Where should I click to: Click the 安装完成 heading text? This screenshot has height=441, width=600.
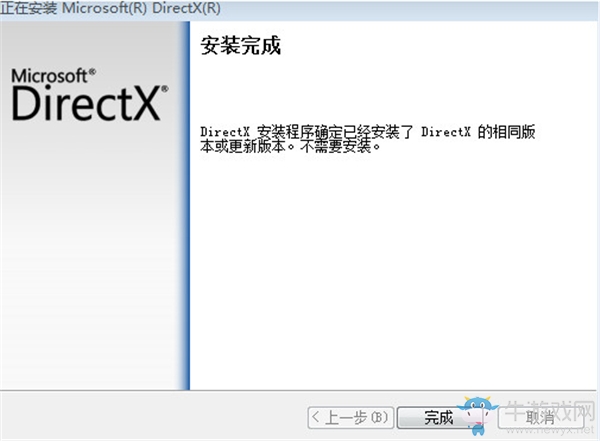click(x=240, y=46)
